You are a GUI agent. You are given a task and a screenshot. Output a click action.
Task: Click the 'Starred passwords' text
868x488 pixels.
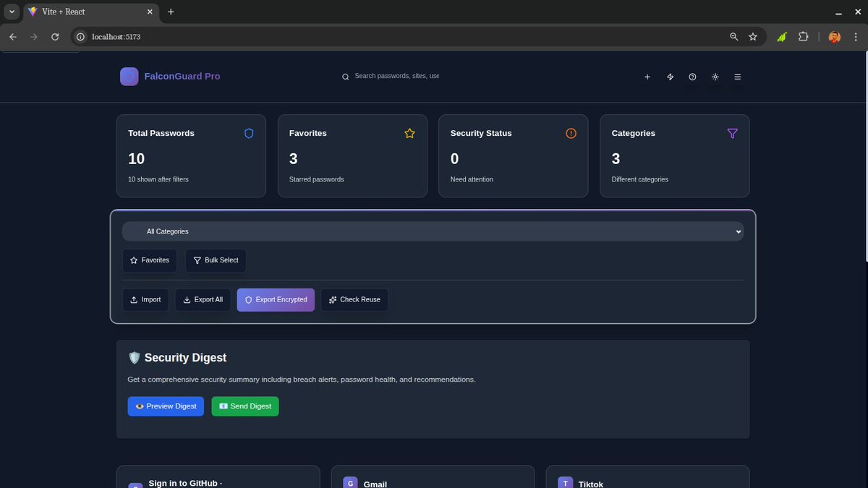tap(317, 179)
